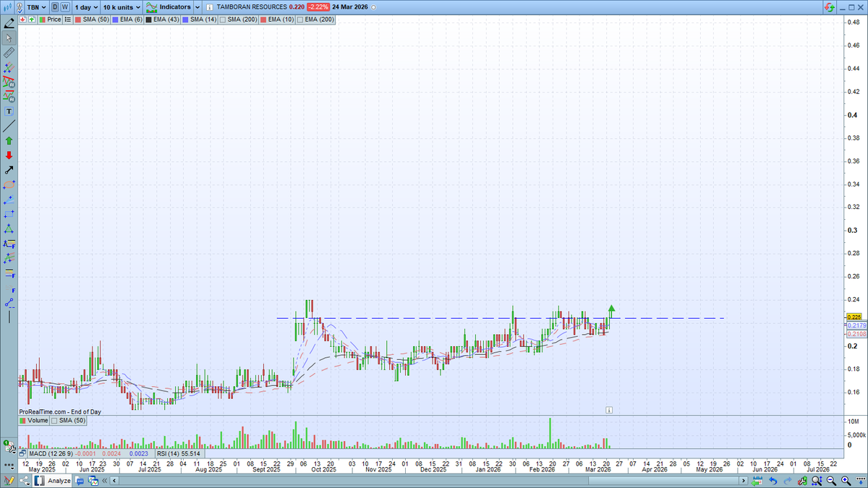Click the blue dashed horizontal resistance line
Screen dimensions: 868x488
pyautogui.click(x=501, y=318)
